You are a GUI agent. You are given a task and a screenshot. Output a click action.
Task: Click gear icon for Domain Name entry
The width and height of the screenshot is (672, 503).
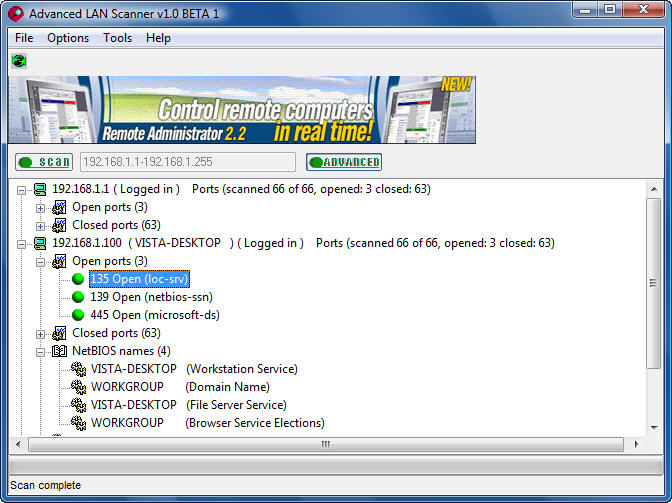(x=78, y=387)
